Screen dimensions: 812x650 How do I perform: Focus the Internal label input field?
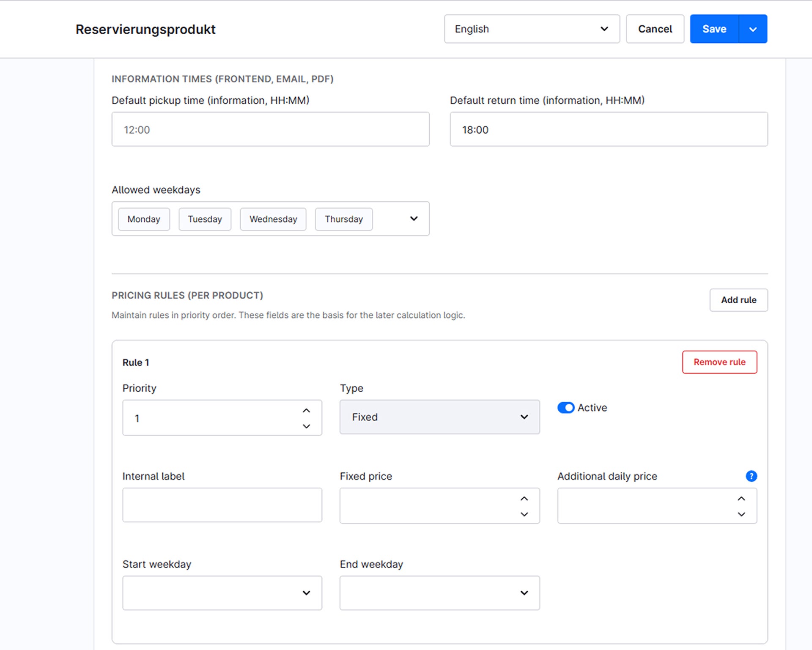point(222,505)
